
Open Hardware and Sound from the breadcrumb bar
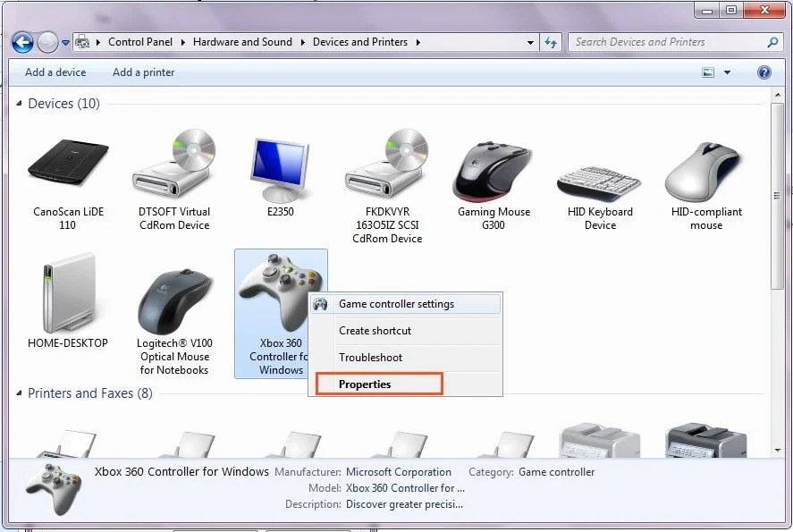click(242, 41)
